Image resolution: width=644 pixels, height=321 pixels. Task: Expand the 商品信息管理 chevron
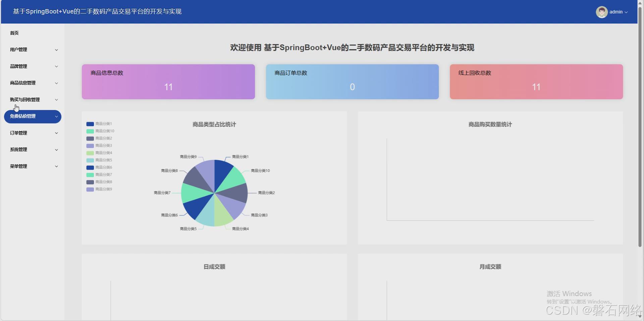(56, 83)
